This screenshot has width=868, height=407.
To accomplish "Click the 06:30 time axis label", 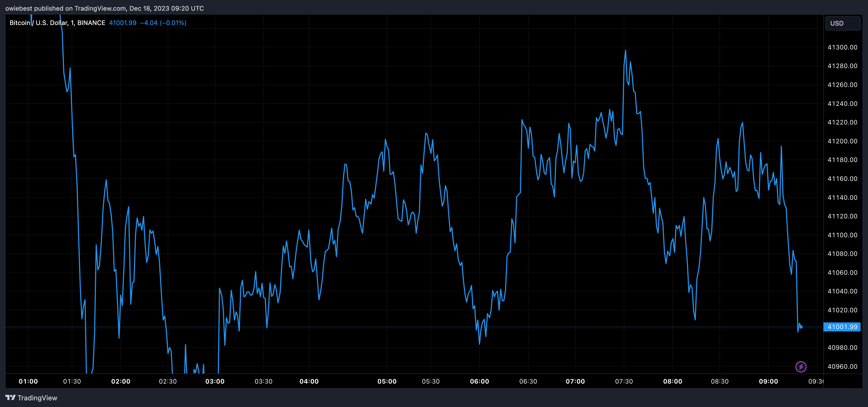I will (528, 381).
